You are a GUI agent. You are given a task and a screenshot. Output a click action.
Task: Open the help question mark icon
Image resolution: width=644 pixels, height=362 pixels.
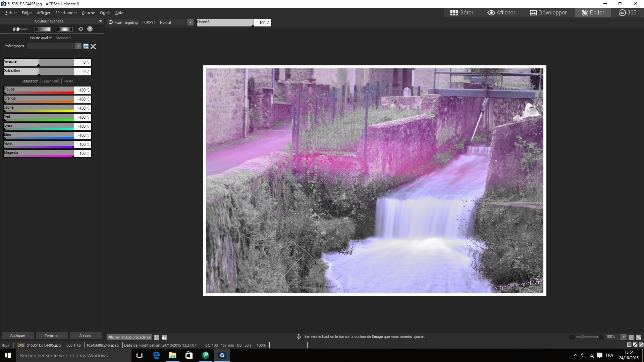tap(90, 29)
